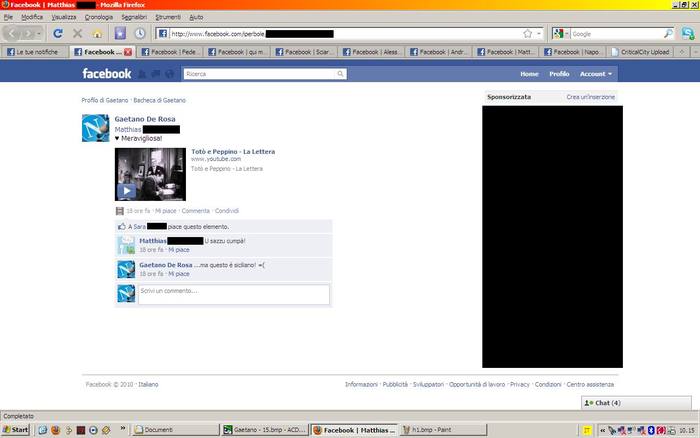Click the Windows Start button
700x438 pixels.
pos(16,430)
